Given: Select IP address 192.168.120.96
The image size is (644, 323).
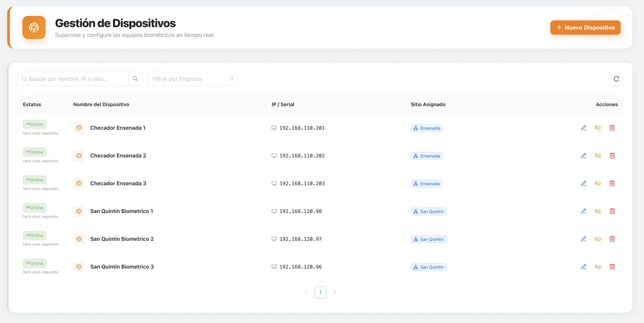Looking at the screenshot, I should pyautogui.click(x=301, y=267).
